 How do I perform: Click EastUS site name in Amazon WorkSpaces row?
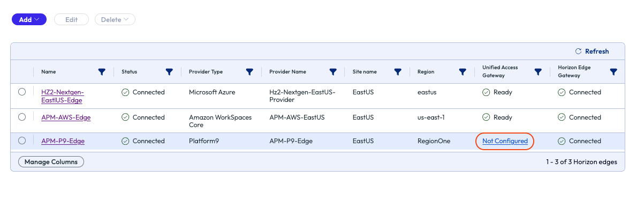[x=363, y=117]
